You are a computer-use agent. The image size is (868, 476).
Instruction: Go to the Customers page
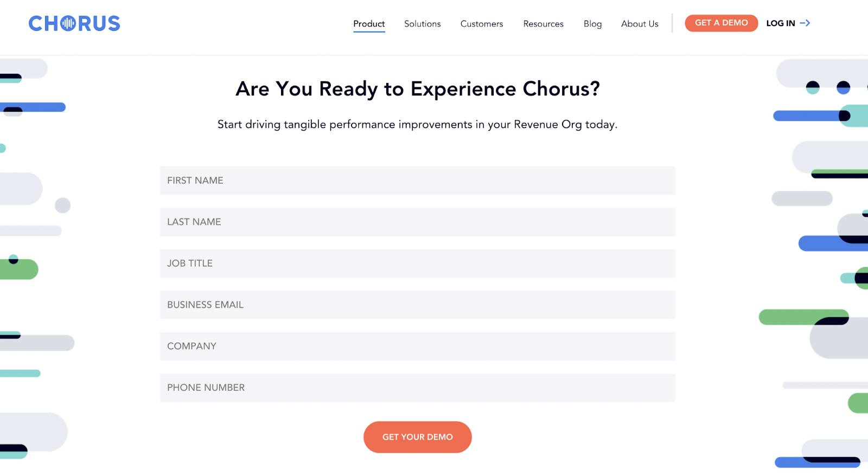coord(482,24)
